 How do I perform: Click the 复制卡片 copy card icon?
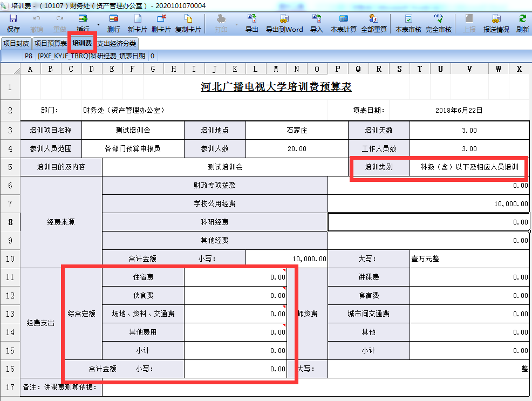pos(188,23)
